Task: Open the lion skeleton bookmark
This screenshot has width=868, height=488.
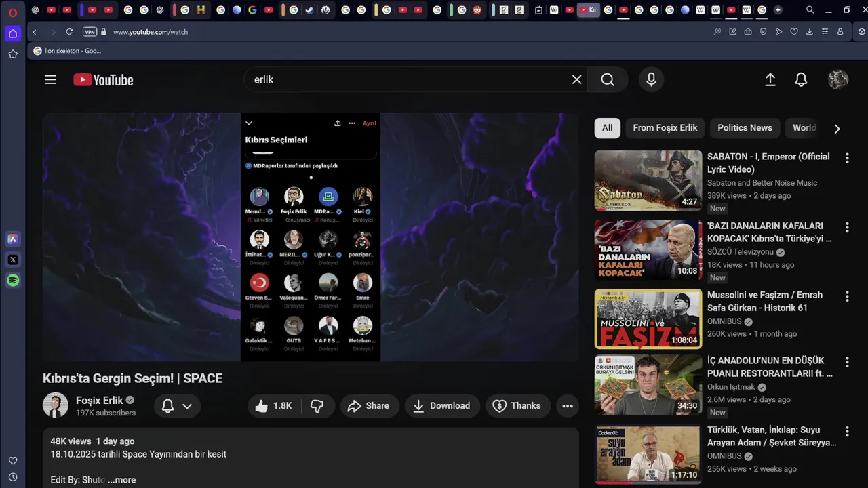Action: [x=66, y=51]
